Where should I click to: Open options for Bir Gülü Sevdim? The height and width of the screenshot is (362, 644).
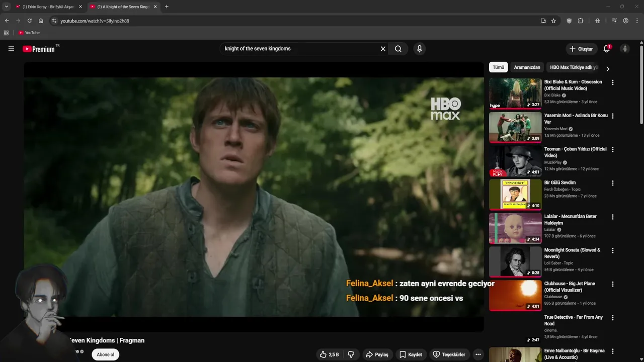(612, 184)
